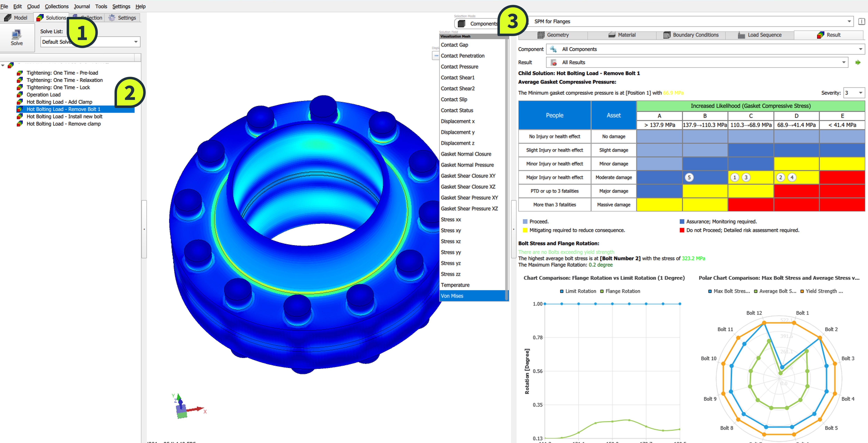Click the Hot Bolting Load - Add Clamp icon

[20, 102]
